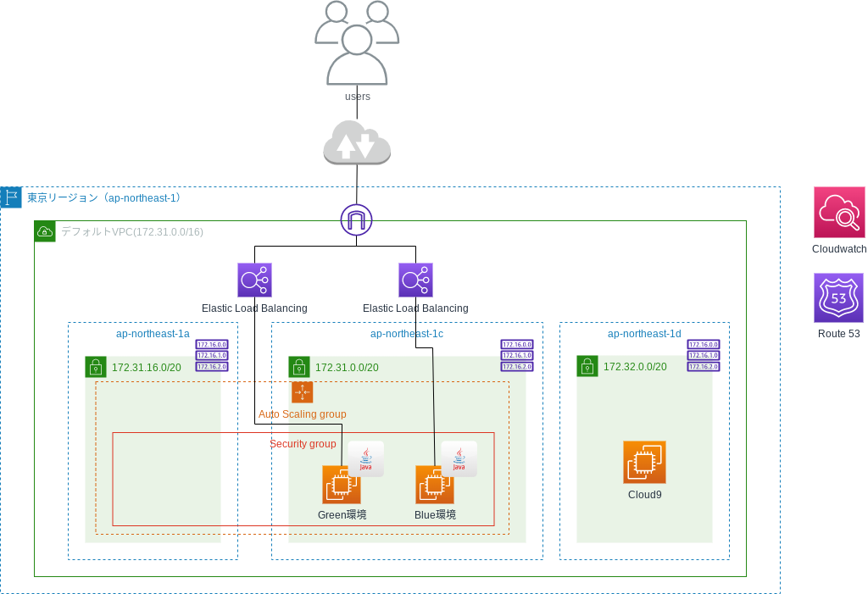Select the lock icon for subnet 172.31.16.0/20
868x594 pixels.
(x=96, y=367)
